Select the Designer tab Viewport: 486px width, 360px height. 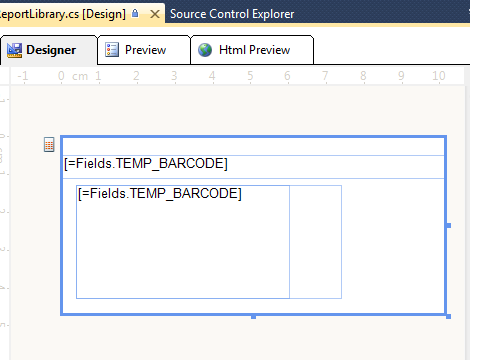49,50
